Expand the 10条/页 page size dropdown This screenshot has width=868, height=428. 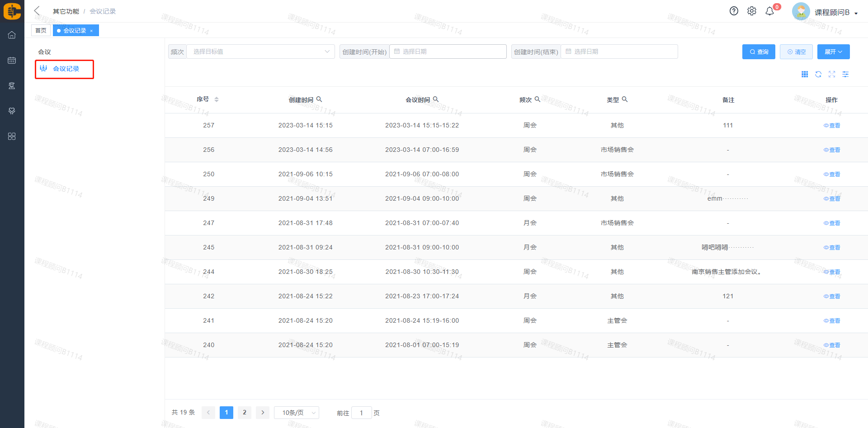[296, 413]
